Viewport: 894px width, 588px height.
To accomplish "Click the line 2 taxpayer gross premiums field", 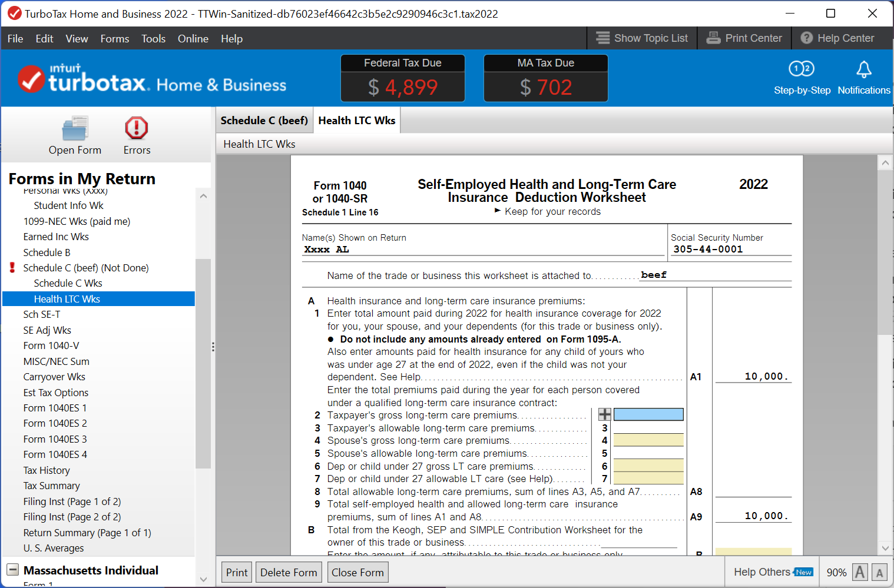I will pos(648,414).
